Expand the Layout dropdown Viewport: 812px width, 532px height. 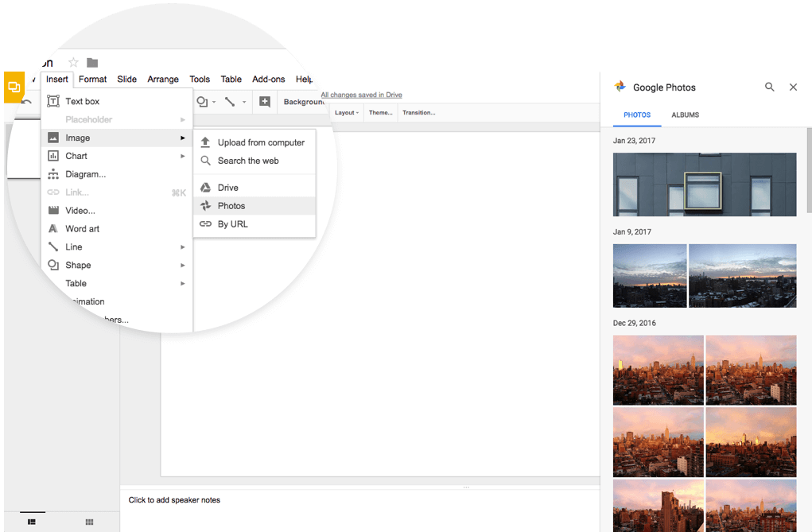coord(346,113)
